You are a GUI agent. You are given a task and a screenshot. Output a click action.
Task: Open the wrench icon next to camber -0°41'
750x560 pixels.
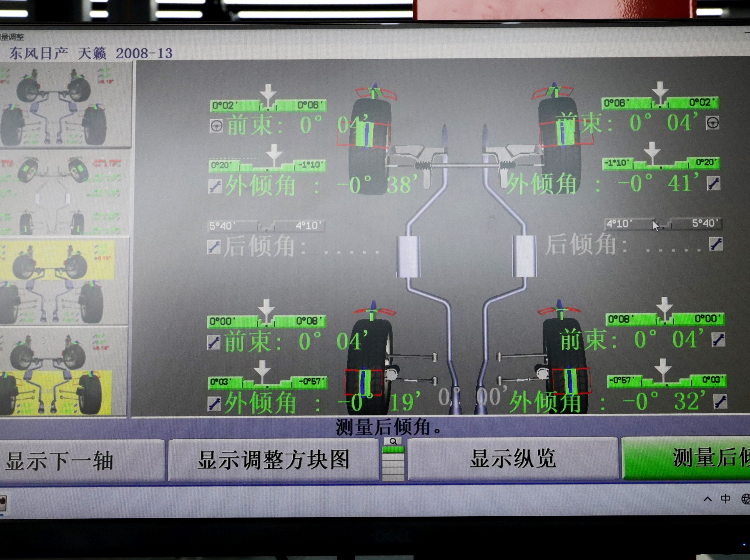[x=714, y=183]
